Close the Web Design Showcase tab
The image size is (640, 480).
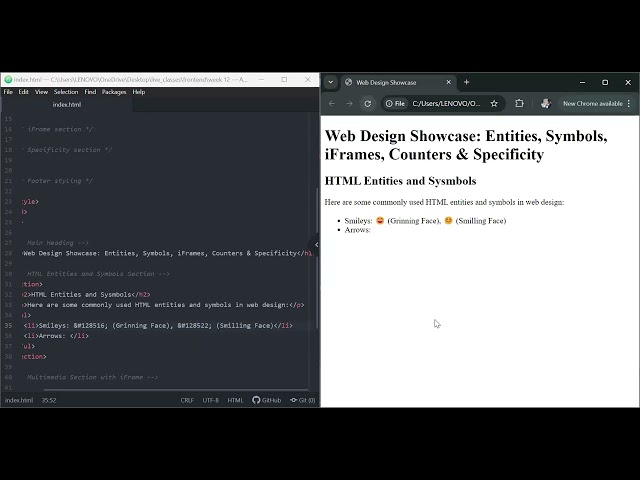[449, 82]
